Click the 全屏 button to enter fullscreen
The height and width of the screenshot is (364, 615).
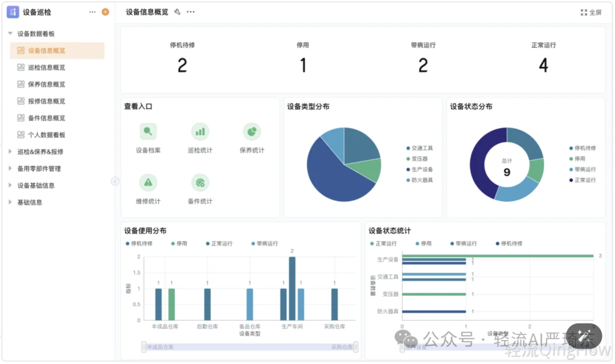click(592, 11)
